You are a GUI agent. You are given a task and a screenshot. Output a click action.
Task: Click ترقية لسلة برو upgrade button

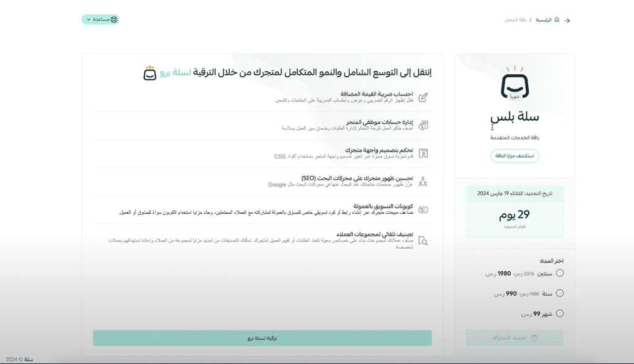[263, 338]
